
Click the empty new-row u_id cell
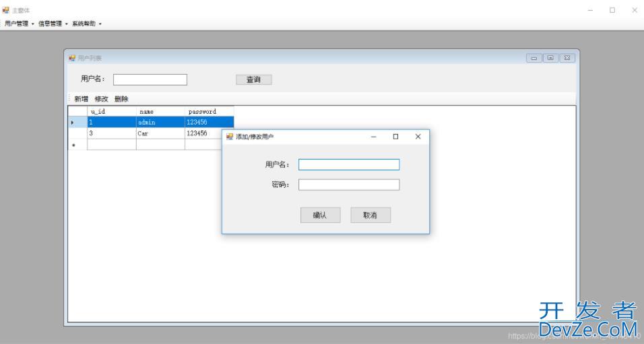pos(112,145)
